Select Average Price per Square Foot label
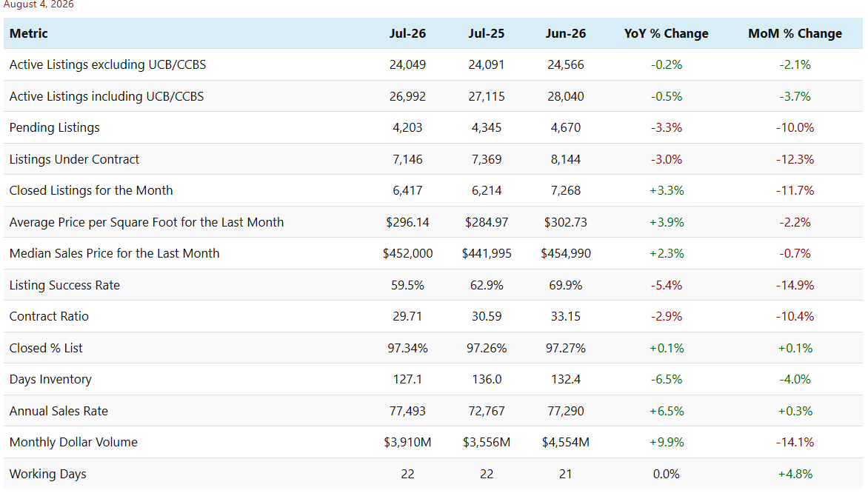 (x=146, y=222)
